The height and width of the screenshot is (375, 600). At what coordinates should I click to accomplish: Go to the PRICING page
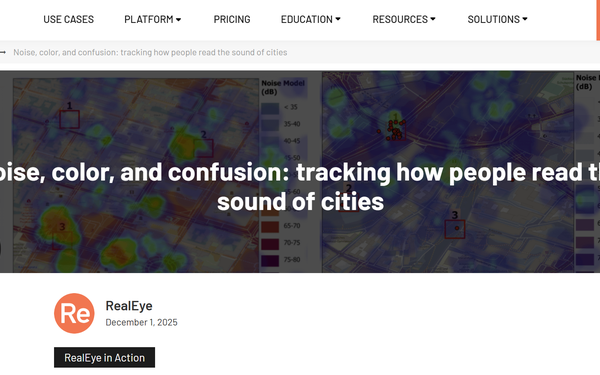[x=232, y=19]
